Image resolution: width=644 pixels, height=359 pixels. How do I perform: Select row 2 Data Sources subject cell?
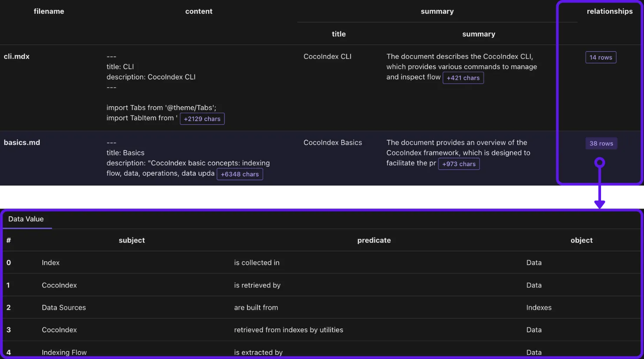[64, 307]
